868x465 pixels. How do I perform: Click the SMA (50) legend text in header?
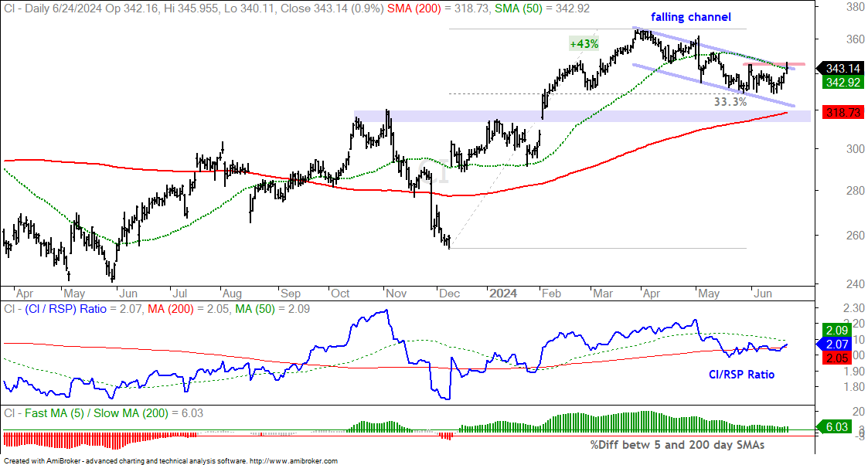click(x=519, y=8)
